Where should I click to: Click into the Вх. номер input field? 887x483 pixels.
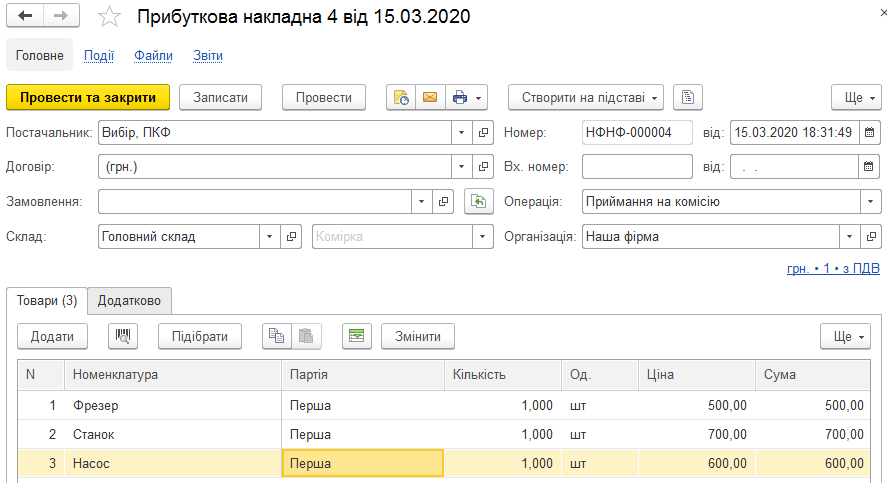(x=637, y=167)
